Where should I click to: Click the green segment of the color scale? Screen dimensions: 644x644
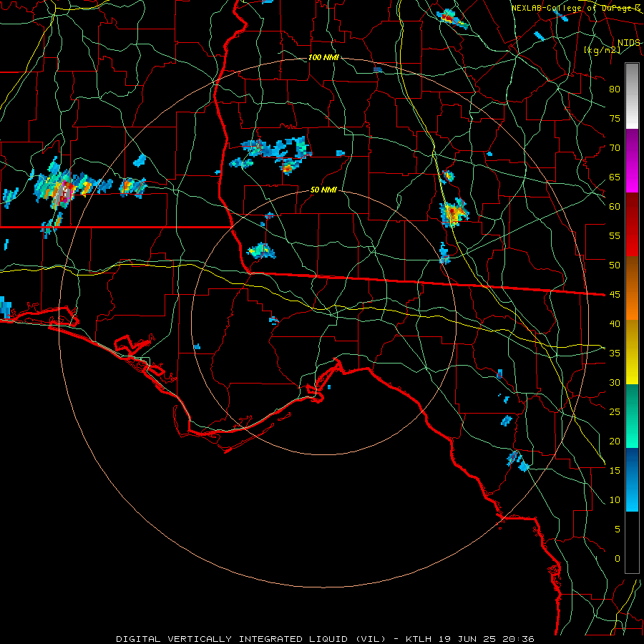point(632,416)
